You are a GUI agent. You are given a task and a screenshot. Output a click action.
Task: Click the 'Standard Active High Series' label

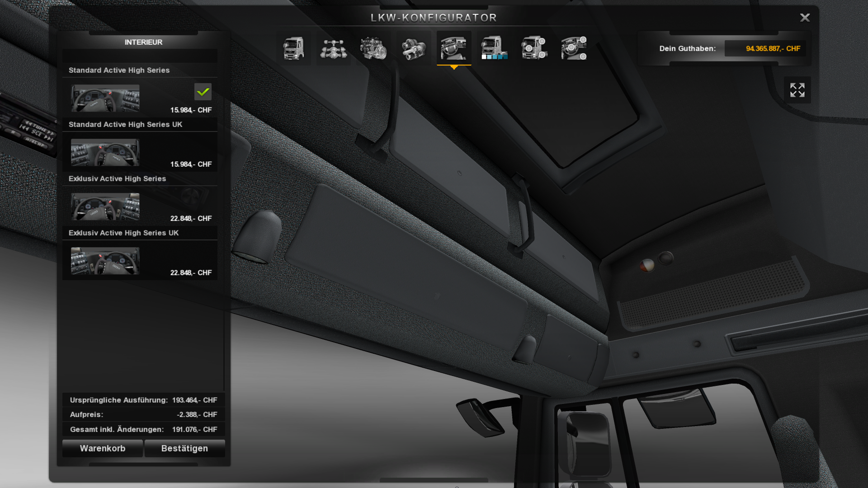pos(119,70)
